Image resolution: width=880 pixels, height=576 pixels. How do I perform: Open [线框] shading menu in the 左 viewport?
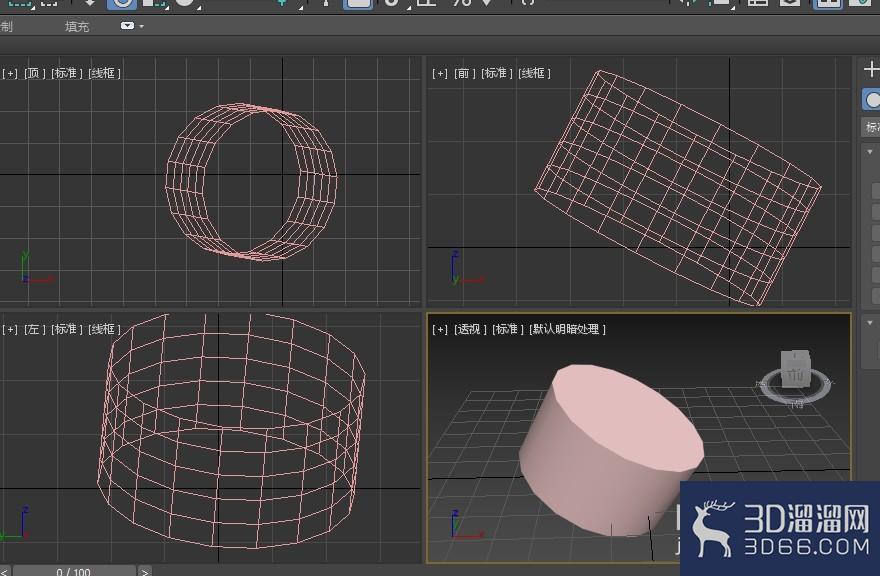tap(104, 329)
